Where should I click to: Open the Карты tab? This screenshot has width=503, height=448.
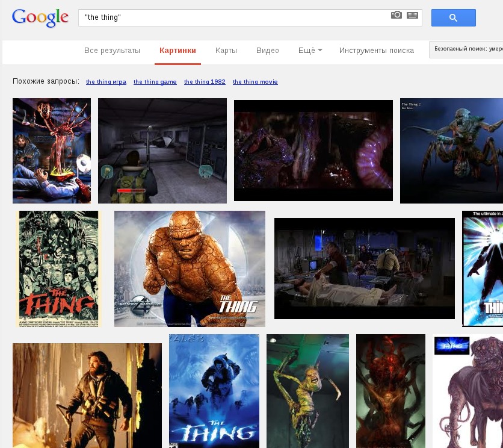pos(226,51)
